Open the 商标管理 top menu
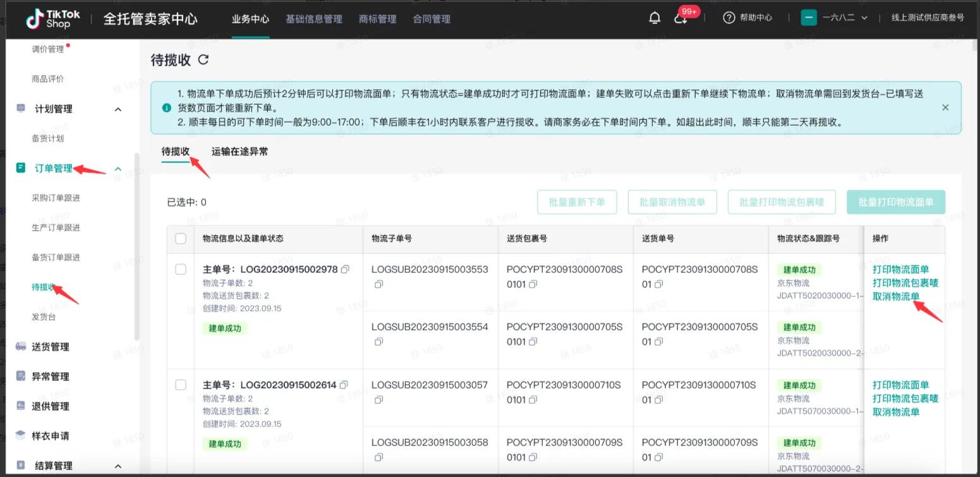980x477 pixels. 378,19
